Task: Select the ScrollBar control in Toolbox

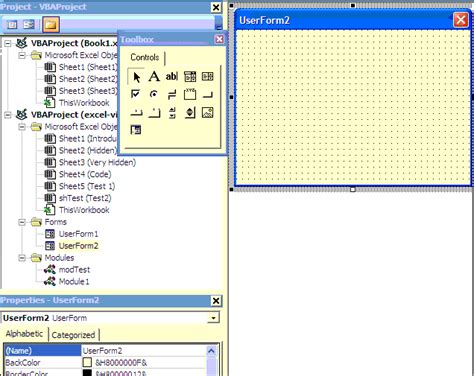Action: pyautogui.click(x=172, y=113)
